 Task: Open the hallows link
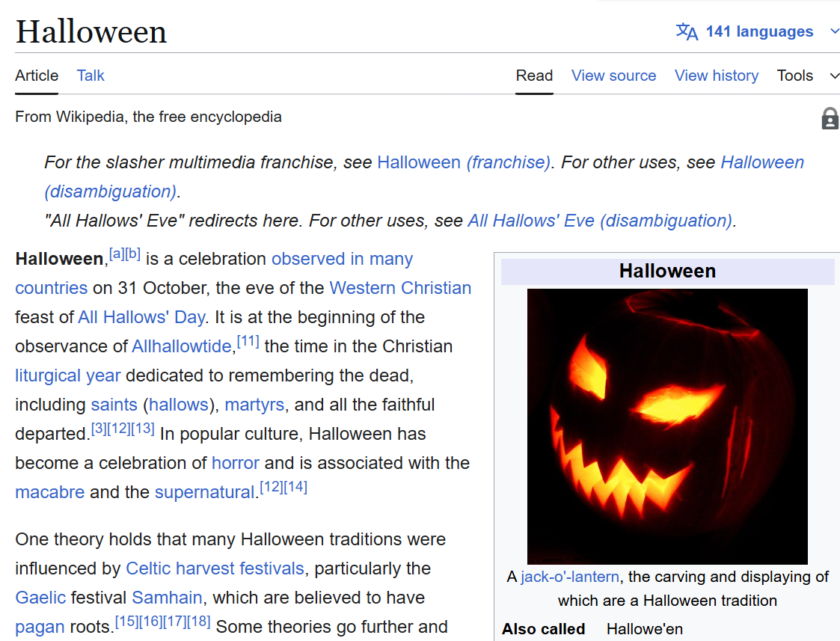[178, 405]
